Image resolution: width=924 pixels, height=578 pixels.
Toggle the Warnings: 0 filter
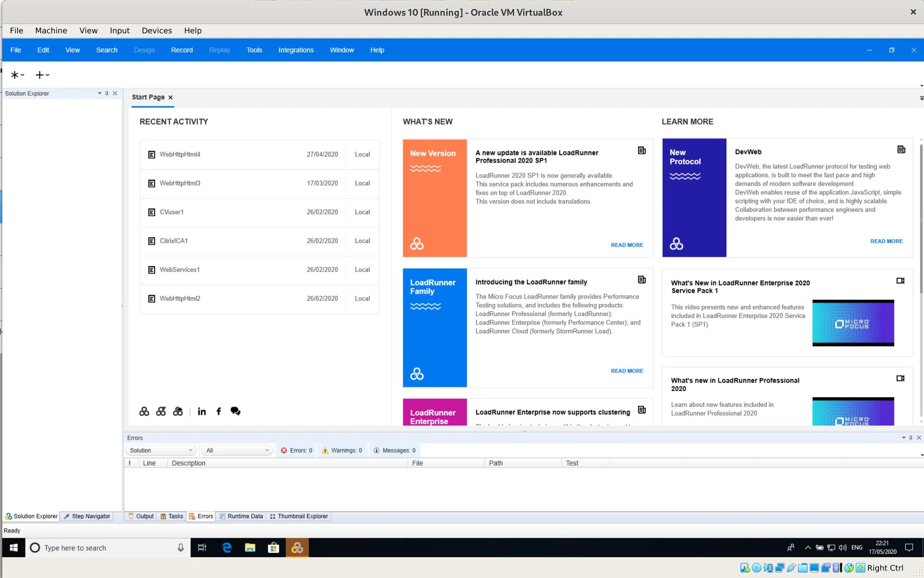coord(342,450)
